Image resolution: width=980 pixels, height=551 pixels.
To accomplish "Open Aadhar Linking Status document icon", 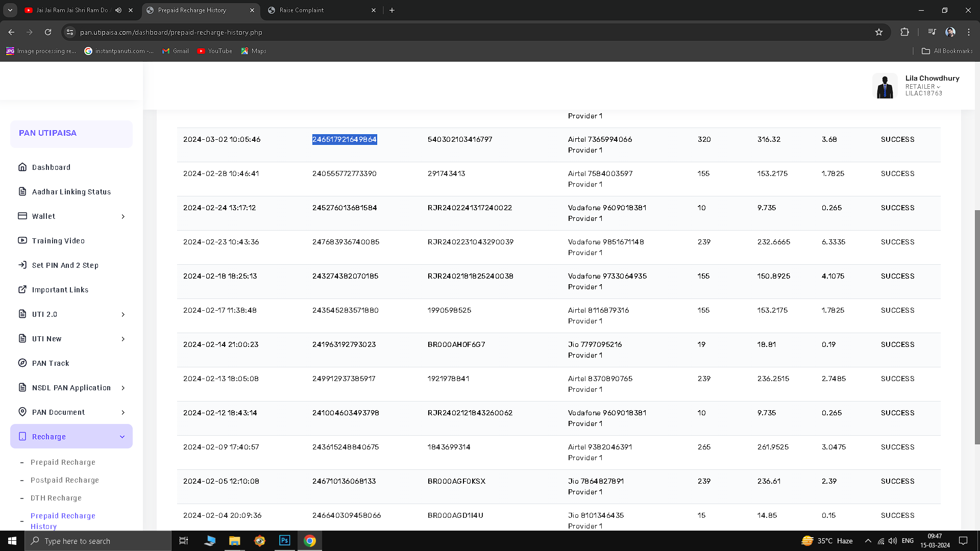I will click(22, 191).
